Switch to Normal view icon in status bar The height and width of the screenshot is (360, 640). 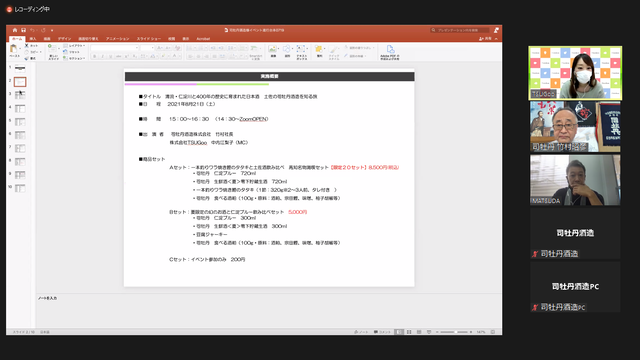tap(399, 332)
